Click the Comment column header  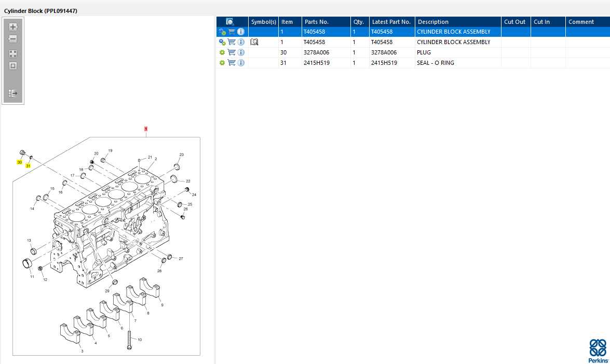[x=588, y=22]
